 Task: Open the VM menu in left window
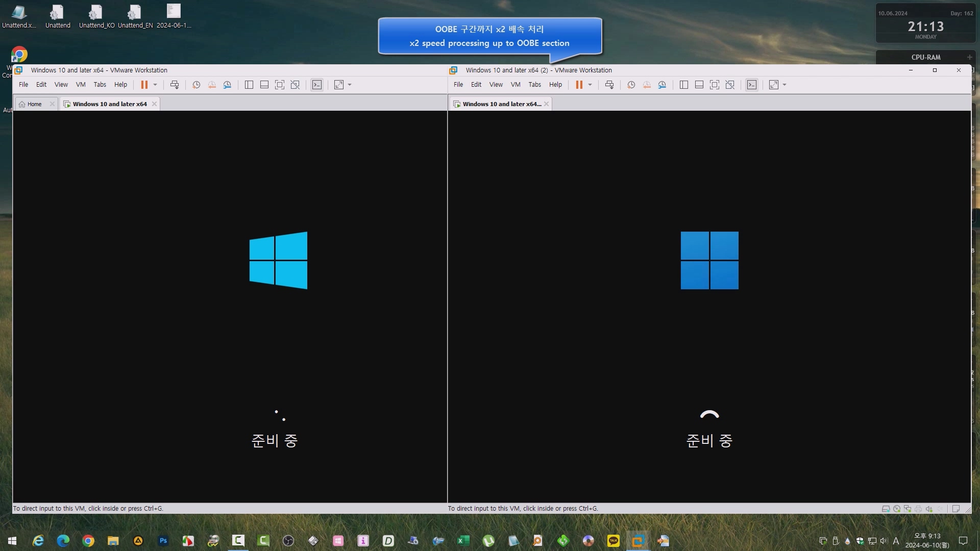point(81,85)
